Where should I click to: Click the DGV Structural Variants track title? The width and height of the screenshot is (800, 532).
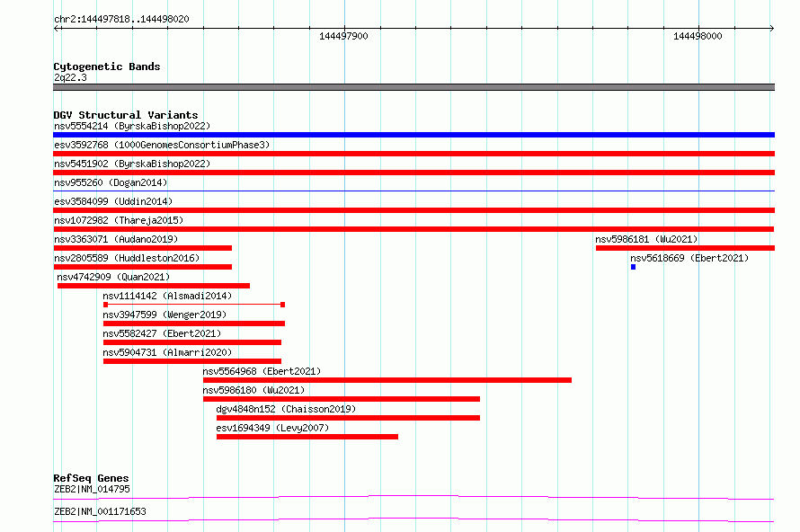click(x=126, y=115)
